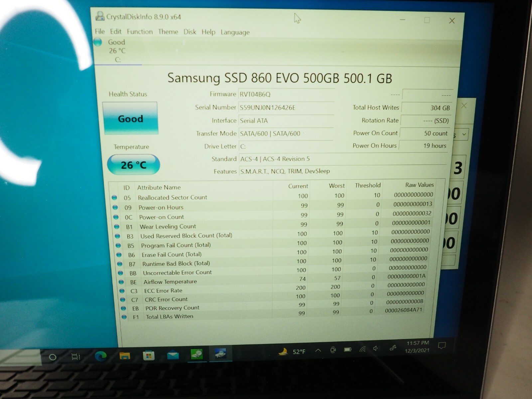Open the Theme menu
The image size is (532, 399).
coord(168,32)
